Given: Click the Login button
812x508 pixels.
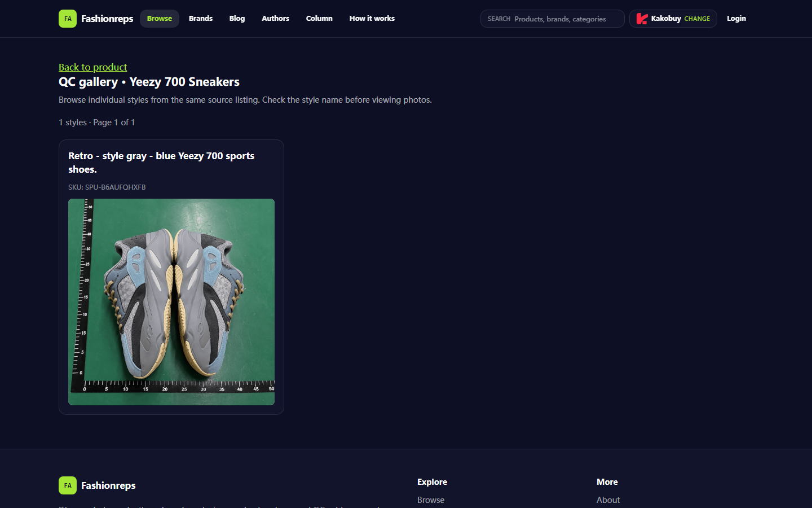Looking at the screenshot, I should point(736,19).
